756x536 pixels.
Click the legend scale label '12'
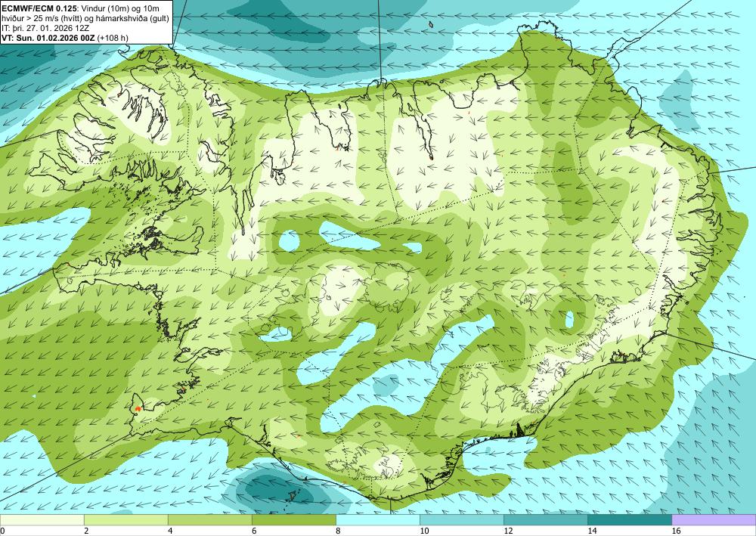coord(508,531)
